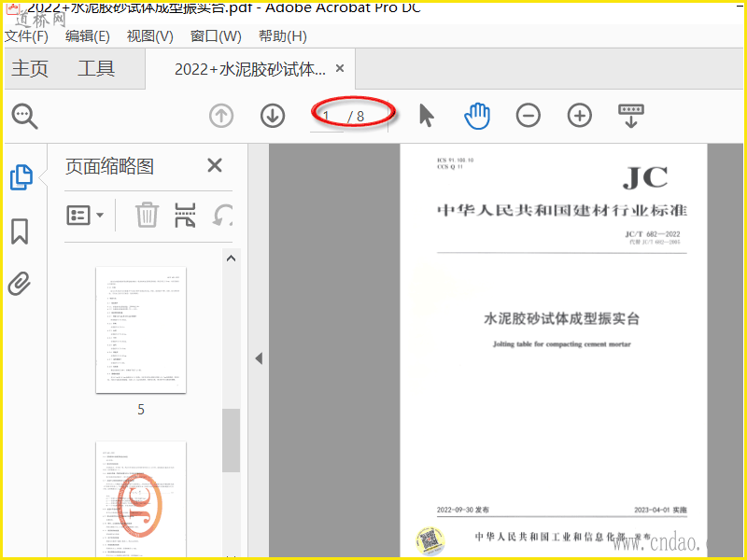This screenshot has width=747, height=560.
Task: Click the 页面缩略图 panel title
Action: pos(109,166)
